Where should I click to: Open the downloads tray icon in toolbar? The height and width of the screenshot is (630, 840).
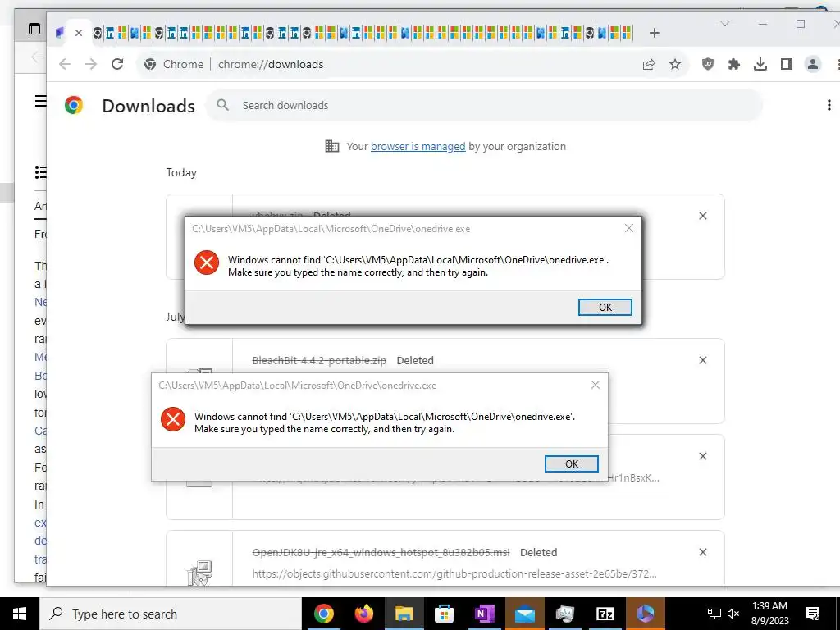760,64
